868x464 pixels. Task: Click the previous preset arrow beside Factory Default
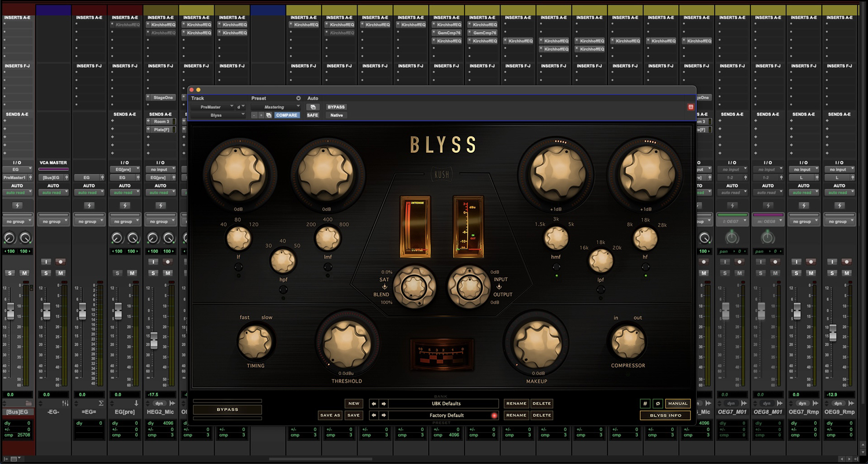point(374,415)
